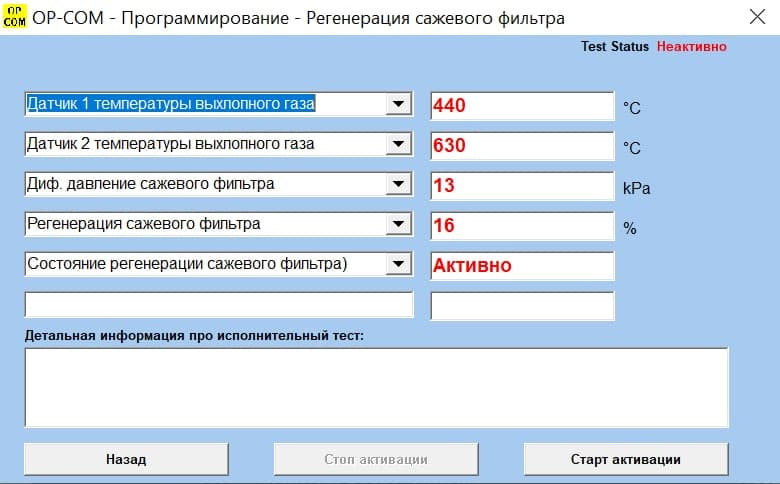Select the Состояние регенерации сажевого фильтра combo box
Viewport: 780px width, 484px height.
tap(218, 264)
